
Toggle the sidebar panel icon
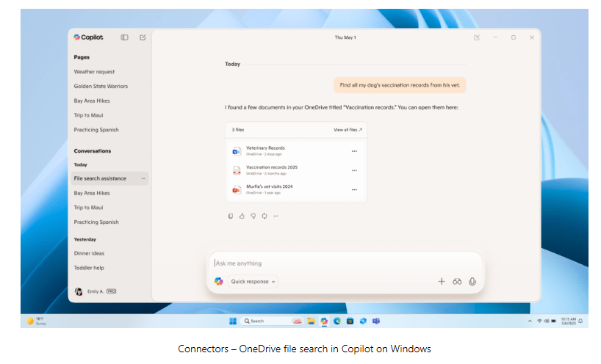pyautogui.click(x=125, y=37)
